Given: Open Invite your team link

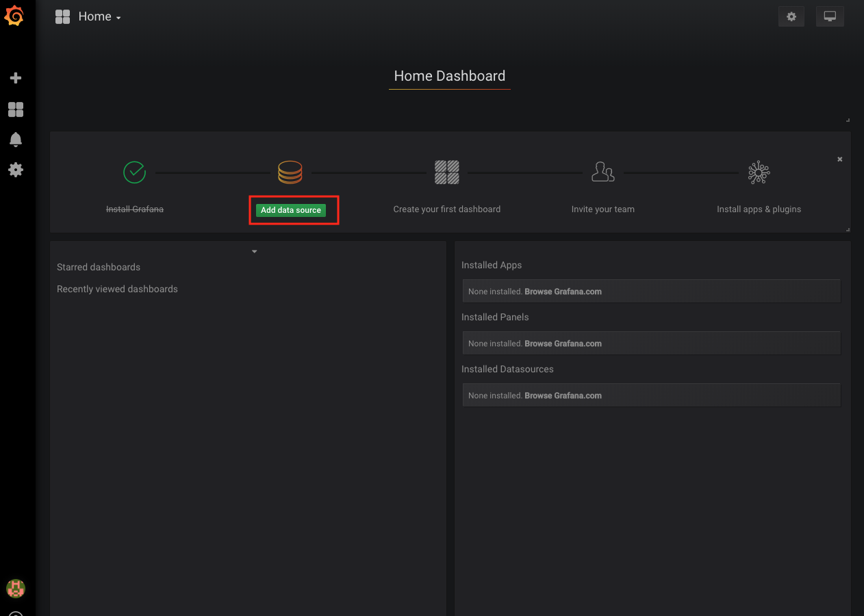Looking at the screenshot, I should (603, 209).
